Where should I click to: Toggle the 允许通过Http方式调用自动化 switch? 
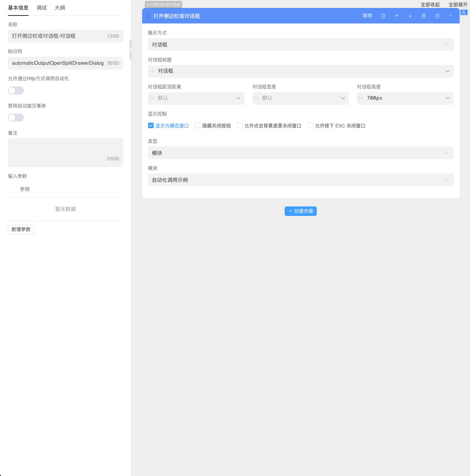click(16, 91)
